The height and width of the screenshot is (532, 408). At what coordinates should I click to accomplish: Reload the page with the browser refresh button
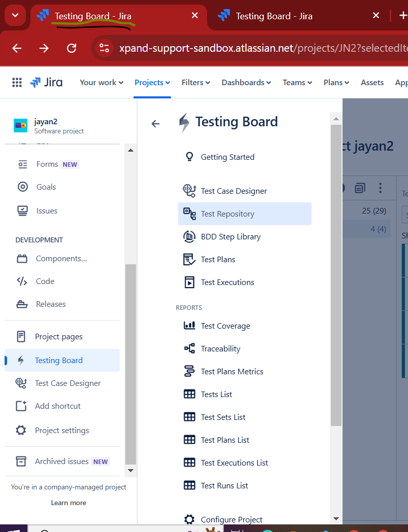pyautogui.click(x=72, y=48)
